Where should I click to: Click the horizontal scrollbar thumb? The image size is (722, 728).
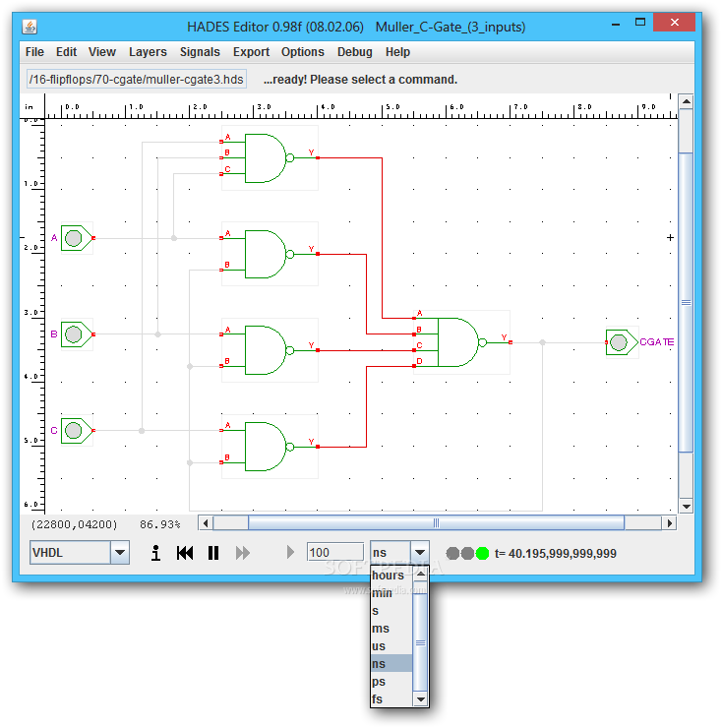(436, 523)
